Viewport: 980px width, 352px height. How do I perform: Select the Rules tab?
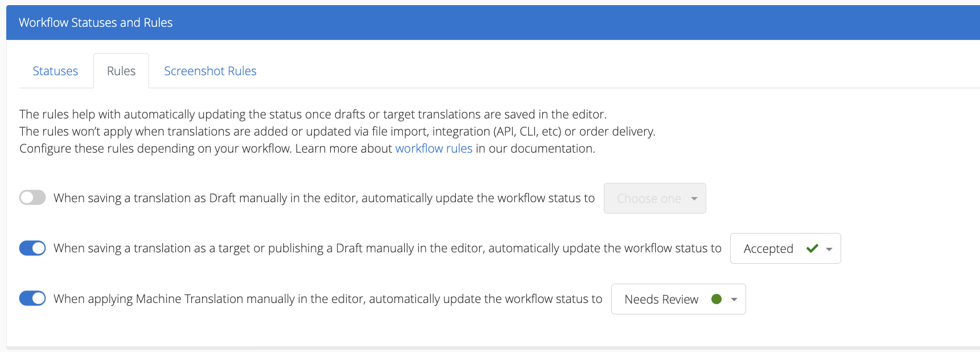click(121, 71)
